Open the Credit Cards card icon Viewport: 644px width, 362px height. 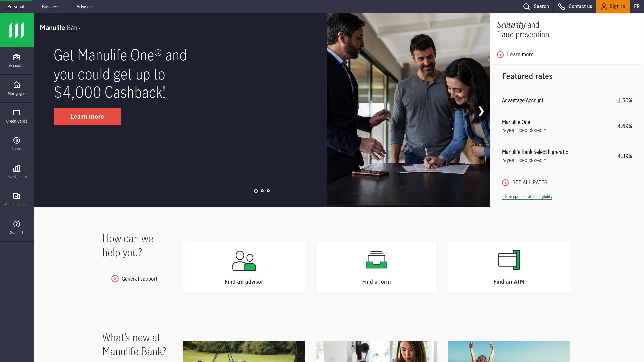[x=17, y=113]
